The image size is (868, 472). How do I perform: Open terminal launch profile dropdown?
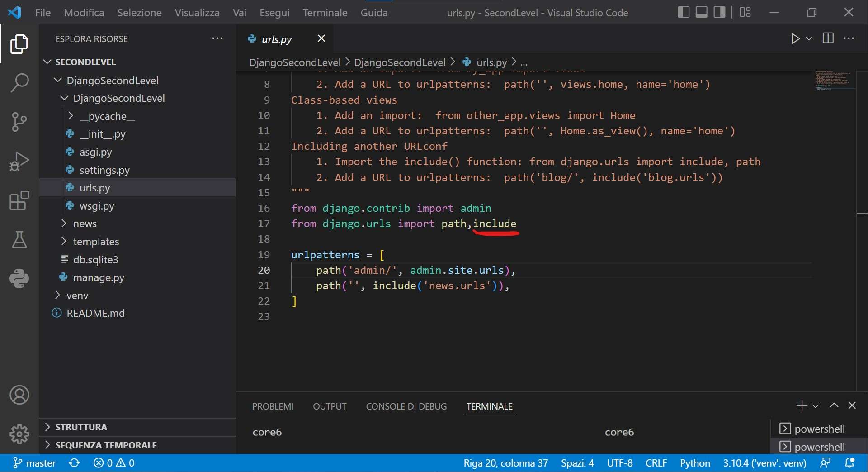pos(816,406)
